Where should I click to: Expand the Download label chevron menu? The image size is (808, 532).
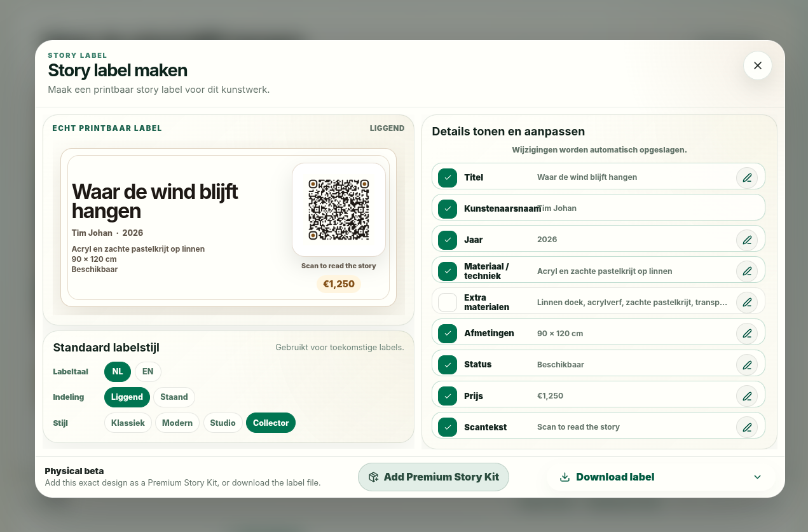coord(757,477)
